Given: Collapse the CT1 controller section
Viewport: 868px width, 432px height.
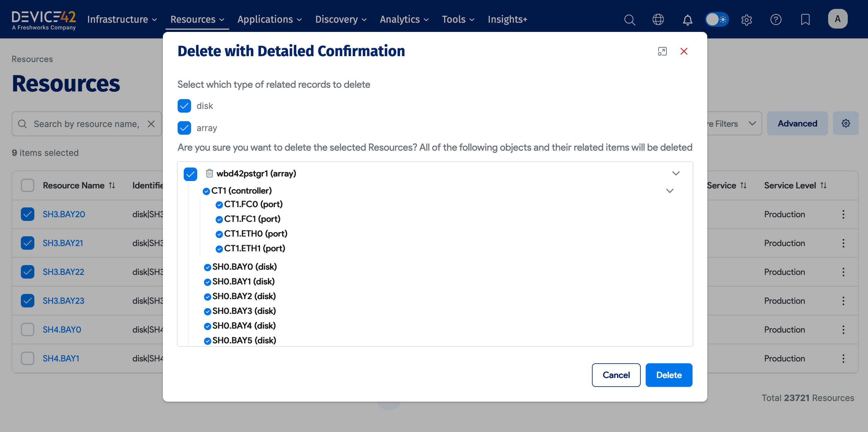Looking at the screenshot, I should click(670, 191).
